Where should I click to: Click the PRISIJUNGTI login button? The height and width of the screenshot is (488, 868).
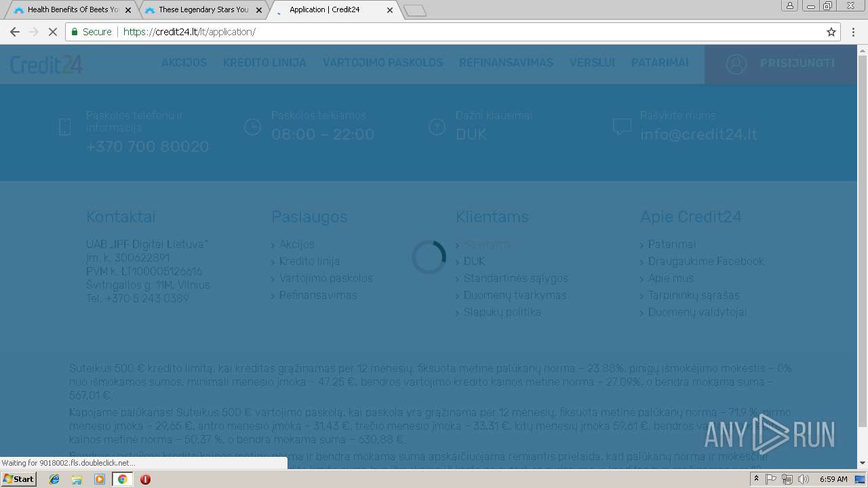[781, 64]
